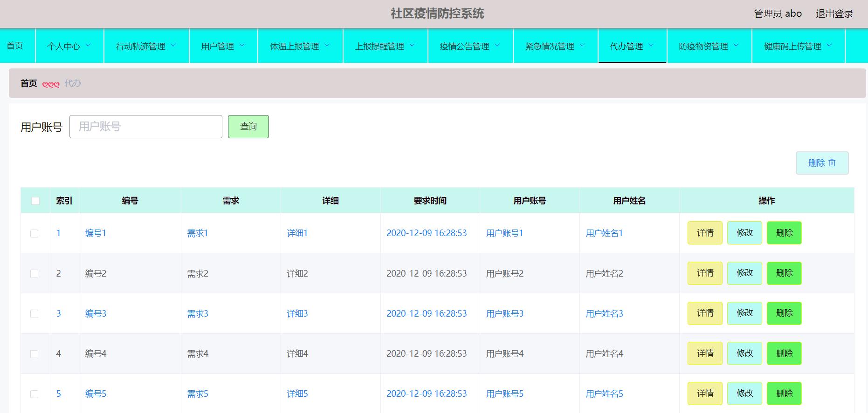Image resolution: width=868 pixels, height=413 pixels.
Task: Click the green 删除 for row 编号3
Action: coord(784,313)
